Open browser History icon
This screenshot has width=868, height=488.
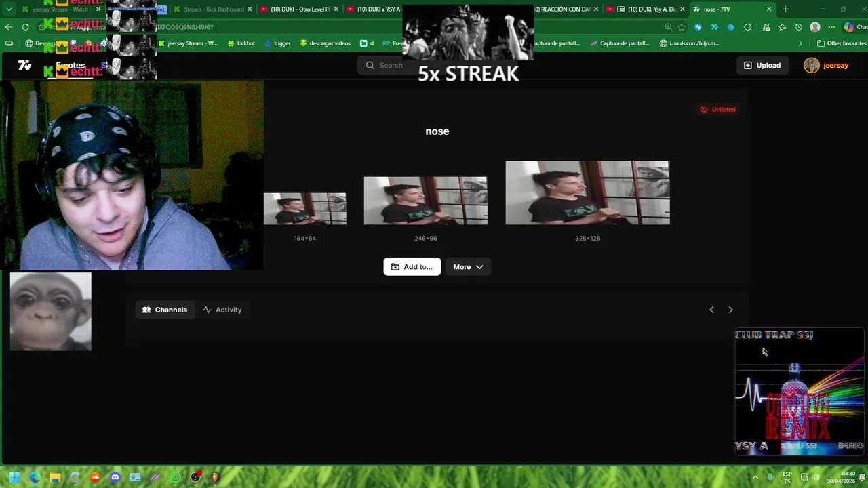[x=799, y=27]
